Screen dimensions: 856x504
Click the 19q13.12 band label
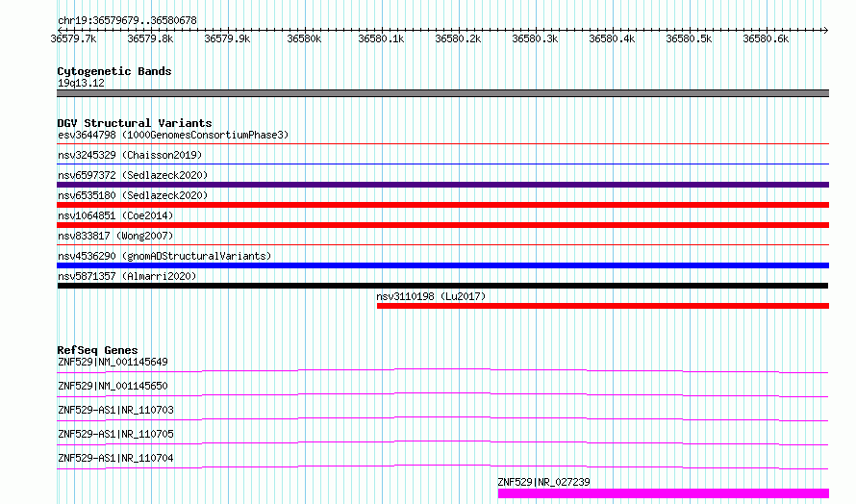[x=81, y=83]
